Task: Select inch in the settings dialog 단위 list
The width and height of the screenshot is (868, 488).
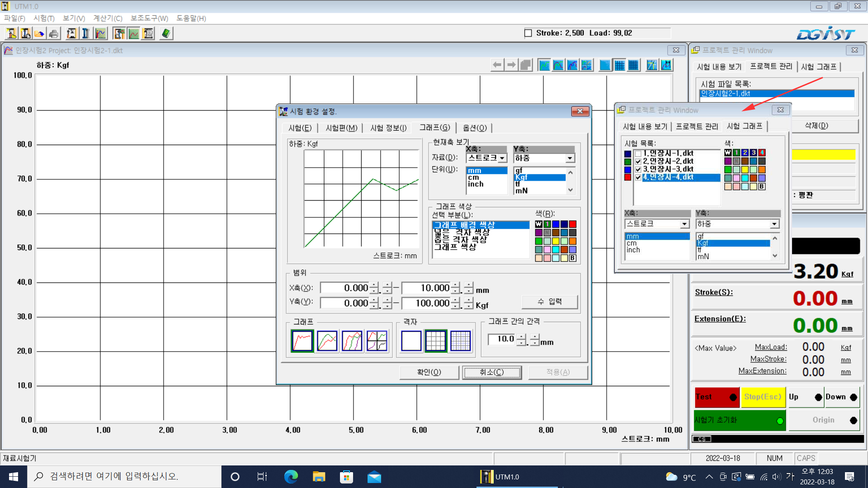Action: pos(486,184)
